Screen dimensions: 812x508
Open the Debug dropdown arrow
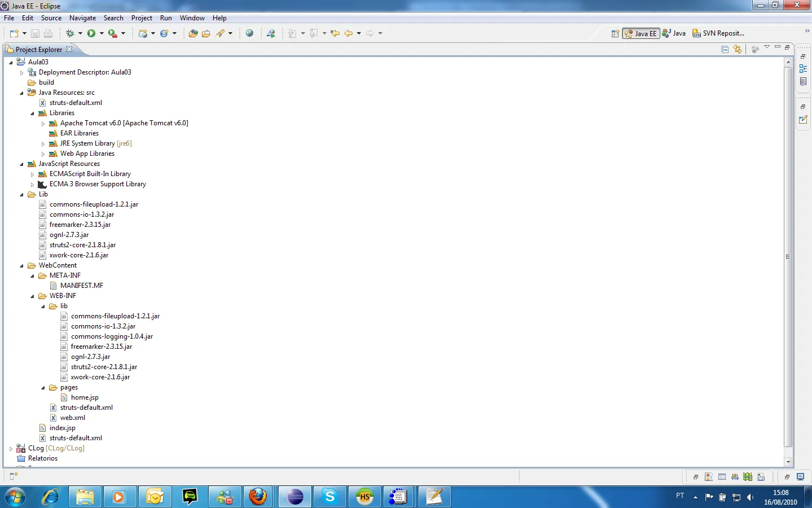click(x=80, y=33)
